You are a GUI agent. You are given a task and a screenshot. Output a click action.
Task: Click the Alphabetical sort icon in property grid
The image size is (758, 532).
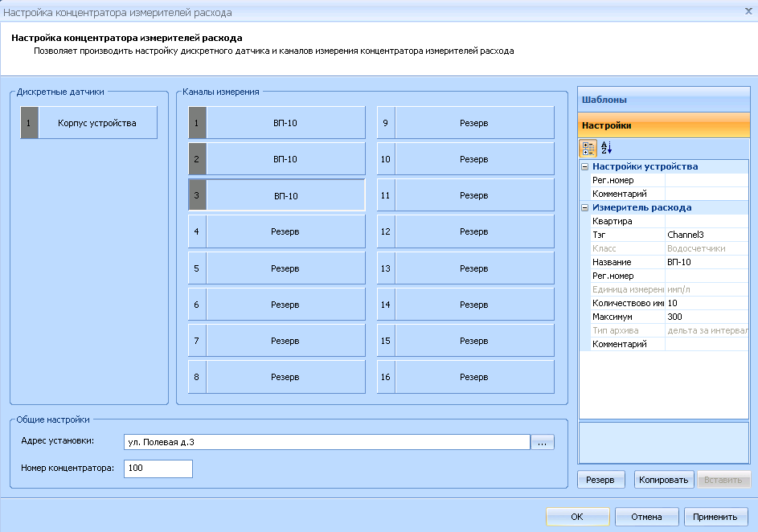point(606,148)
